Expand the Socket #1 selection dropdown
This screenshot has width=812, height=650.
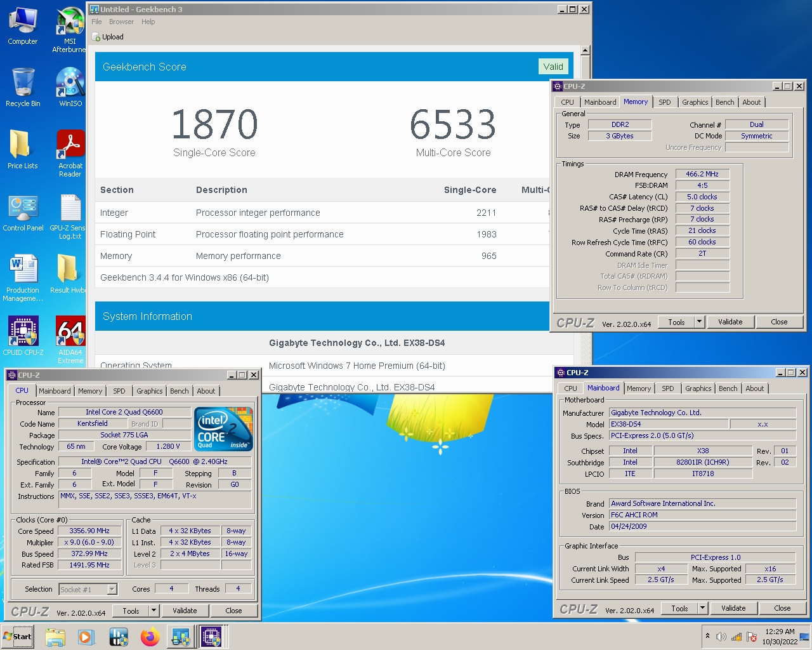(x=112, y=590)
